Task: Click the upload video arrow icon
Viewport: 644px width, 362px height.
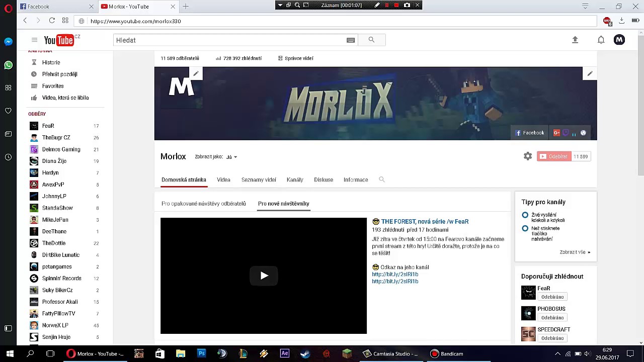Action: pyautogui.click(x=575, y=40)
